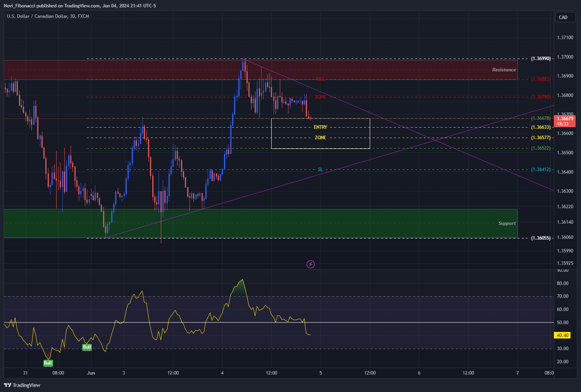
Task: Open the CAD currency selector
Action: (565, 17)
